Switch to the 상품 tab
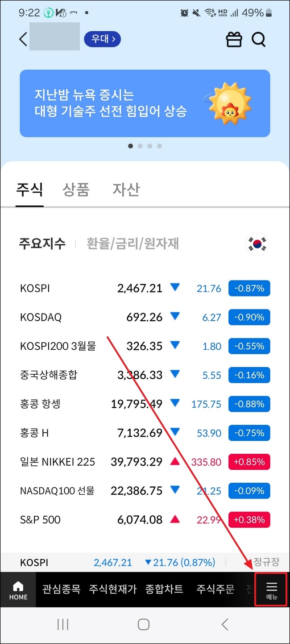290x644 pixels. (76, 189)
